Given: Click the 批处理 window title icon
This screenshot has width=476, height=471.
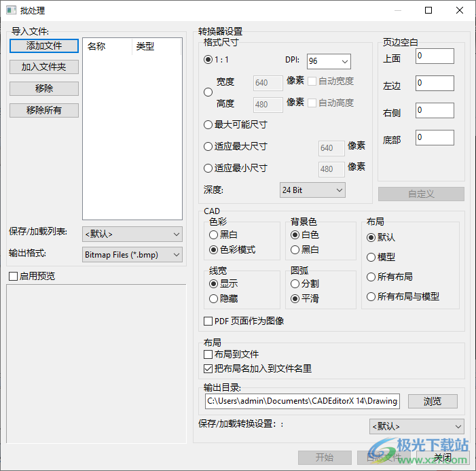Looking at the screenshot, I should click(12, 10).
